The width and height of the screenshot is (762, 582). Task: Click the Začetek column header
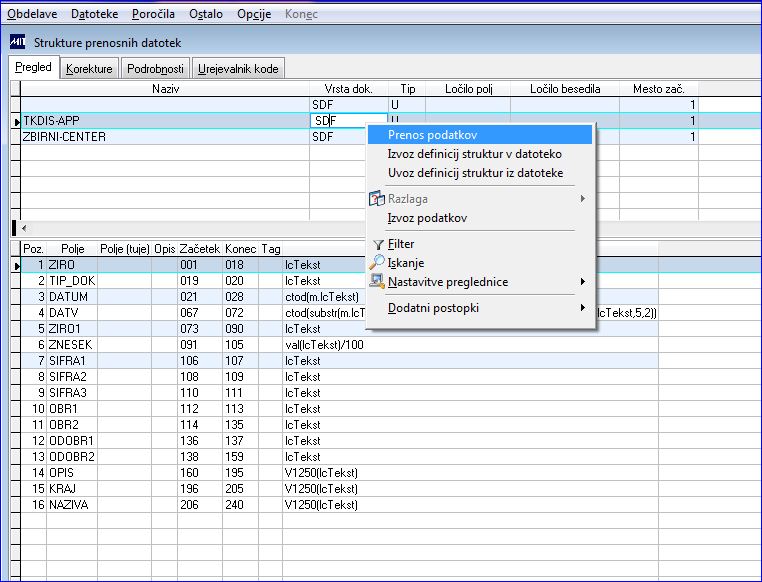(200, 249)
